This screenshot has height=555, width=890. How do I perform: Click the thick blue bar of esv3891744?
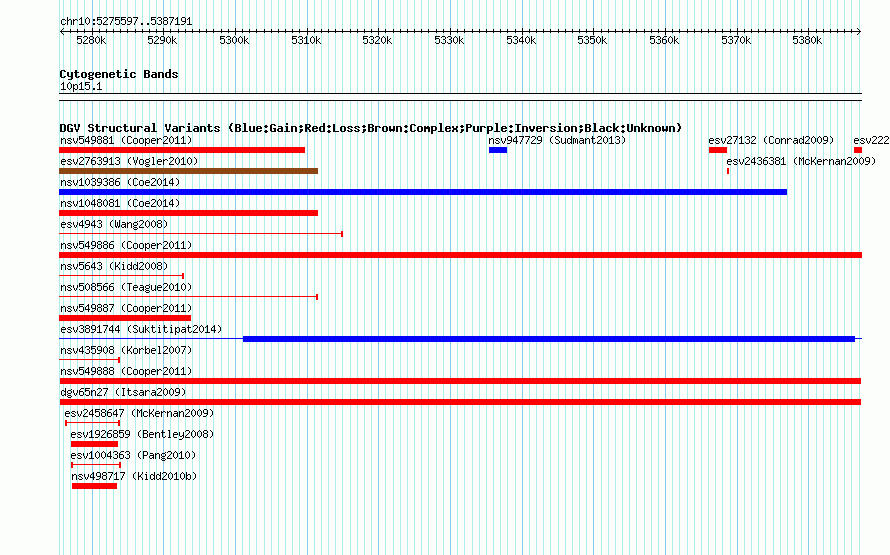click(x=549, y=339)
